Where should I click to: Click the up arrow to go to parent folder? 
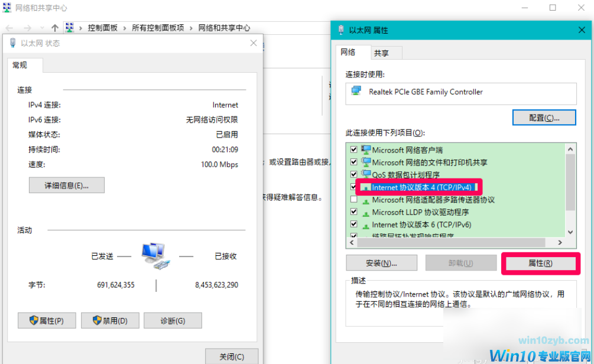coord(55,28)
